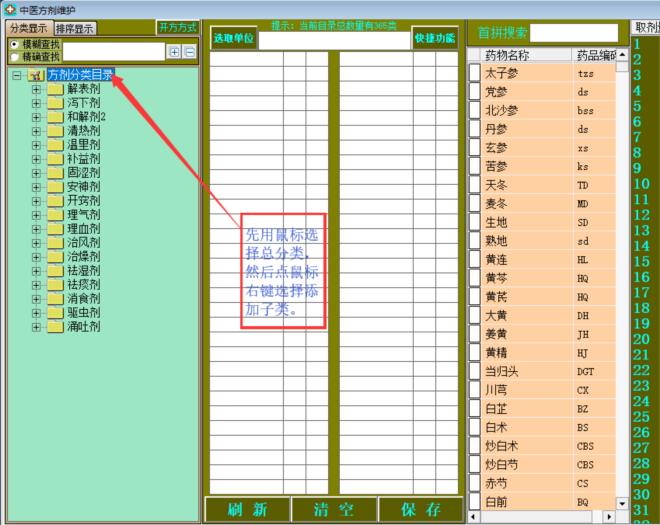
Task: Select the 模糊查找 radio option
Action: coord(13,45)
